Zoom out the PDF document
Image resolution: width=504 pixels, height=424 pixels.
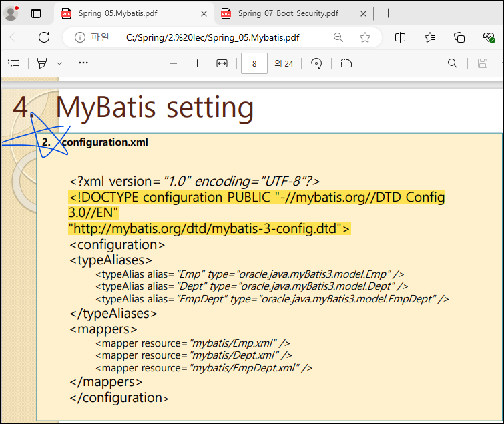coord(174,63)
